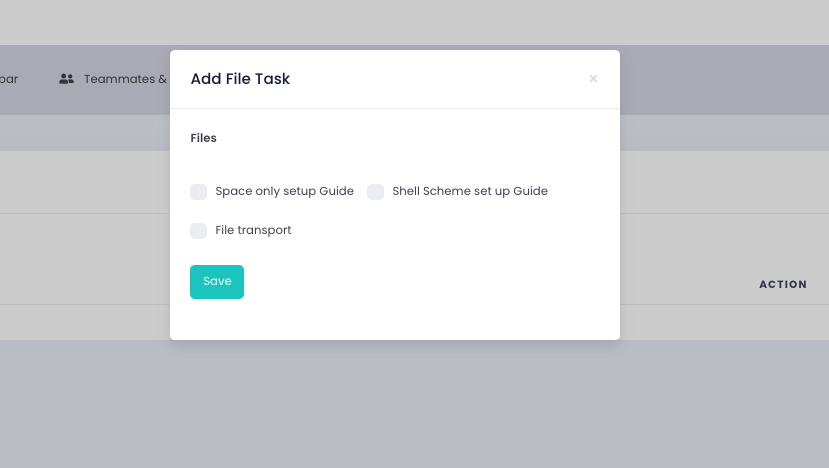Check the Space only setup Guide checkbox
The image size is (829, 468).
coord(199,192)
